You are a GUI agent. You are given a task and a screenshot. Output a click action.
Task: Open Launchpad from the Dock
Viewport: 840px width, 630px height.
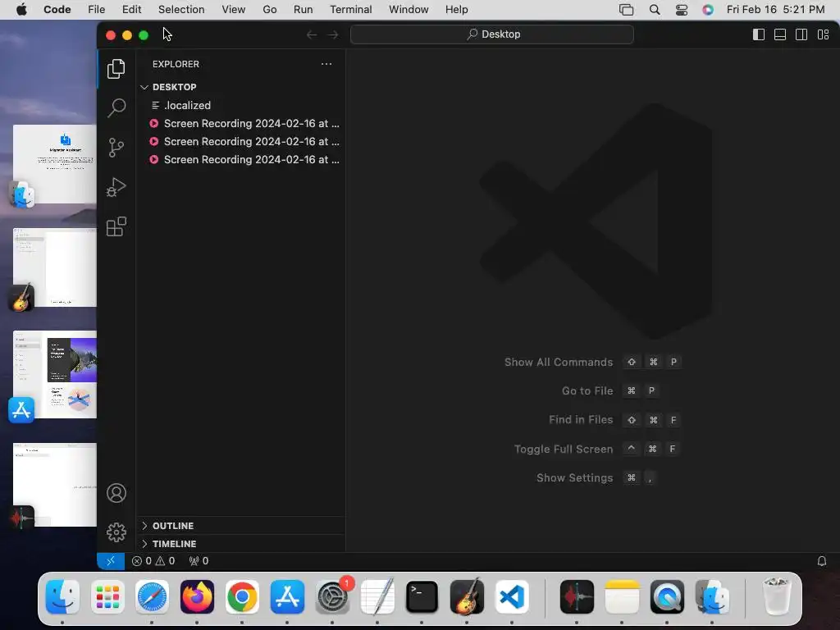click(107, 597)
